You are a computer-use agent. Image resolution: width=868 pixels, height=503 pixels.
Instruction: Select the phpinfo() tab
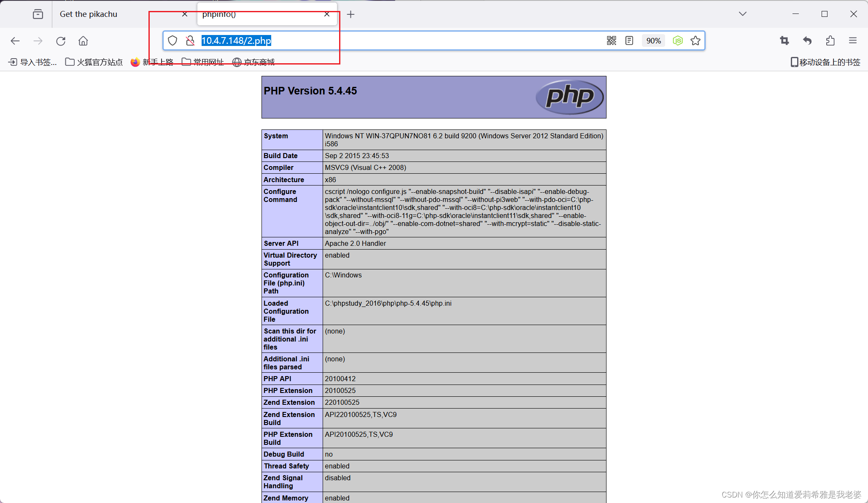267,14
